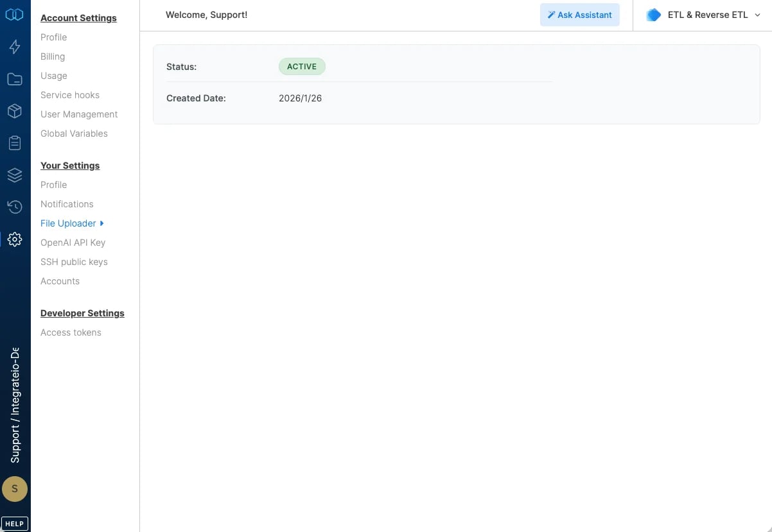Click the Developer Settings heading
The width and height of the screenshot is (772, 532).
coord(82,313)
